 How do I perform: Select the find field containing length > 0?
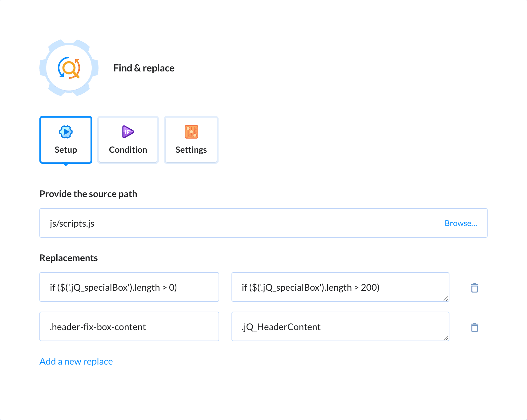pyautogui.click(x=129, y=287)
